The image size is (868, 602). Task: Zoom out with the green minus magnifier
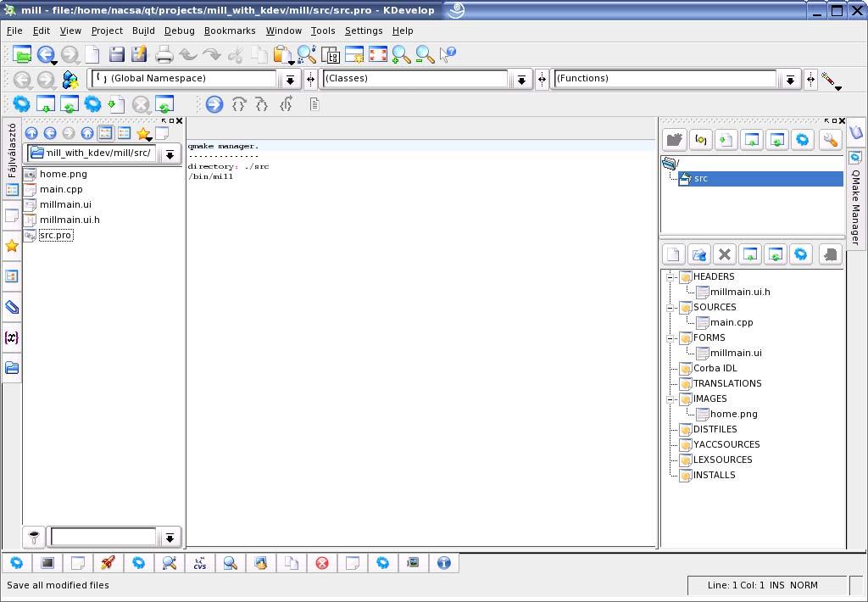coord(425,54)
